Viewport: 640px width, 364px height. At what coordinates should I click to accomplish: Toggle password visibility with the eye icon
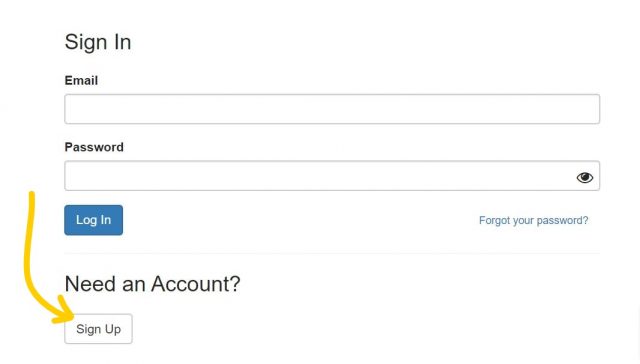click(584, 178)
